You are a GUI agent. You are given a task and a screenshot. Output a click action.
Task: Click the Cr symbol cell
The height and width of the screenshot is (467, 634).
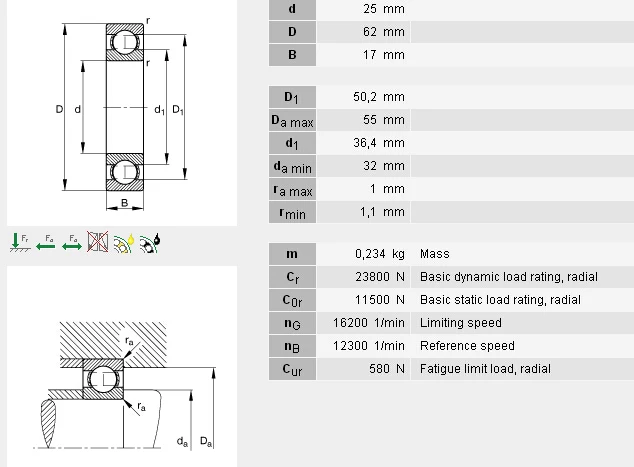(292, 277)
